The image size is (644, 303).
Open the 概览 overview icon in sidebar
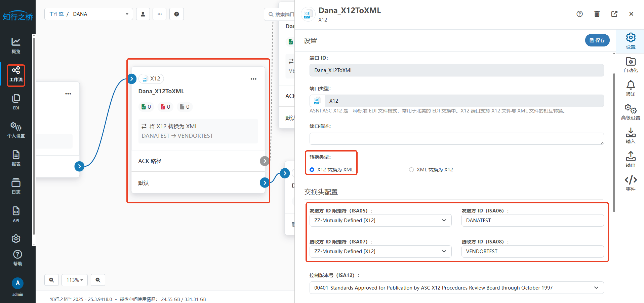16,45
